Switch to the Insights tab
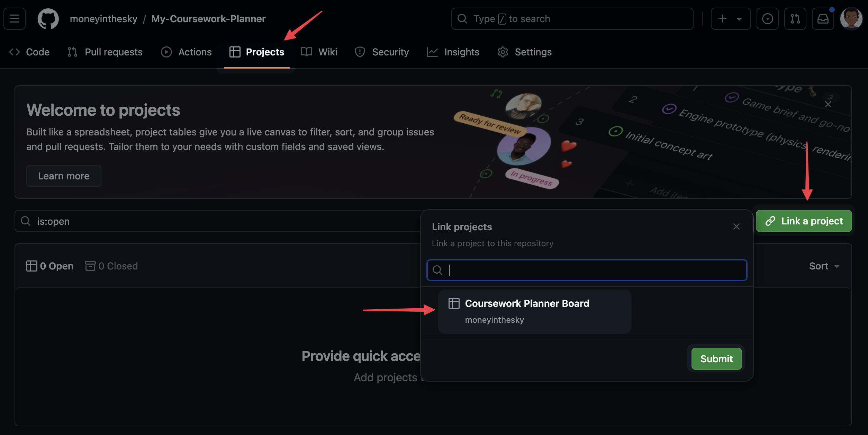Screen dimensions: 868x435 pyautogui.click(x=453, y=52)
